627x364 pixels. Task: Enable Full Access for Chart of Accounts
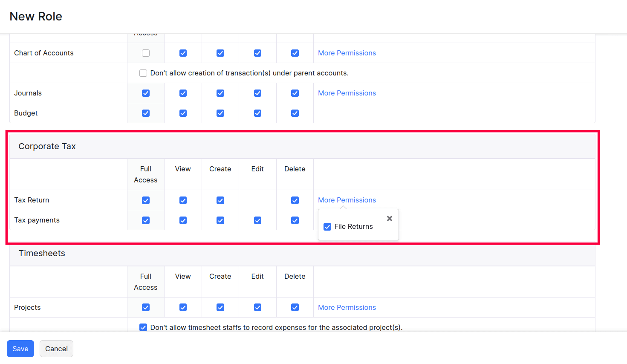145,53
